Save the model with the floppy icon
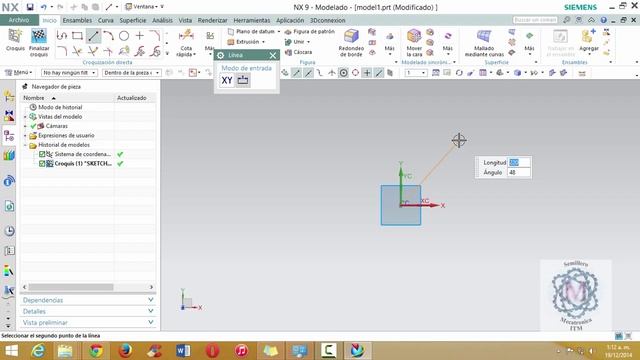The width and height of the screenshot is (640, 360). [x=30, y=7]
